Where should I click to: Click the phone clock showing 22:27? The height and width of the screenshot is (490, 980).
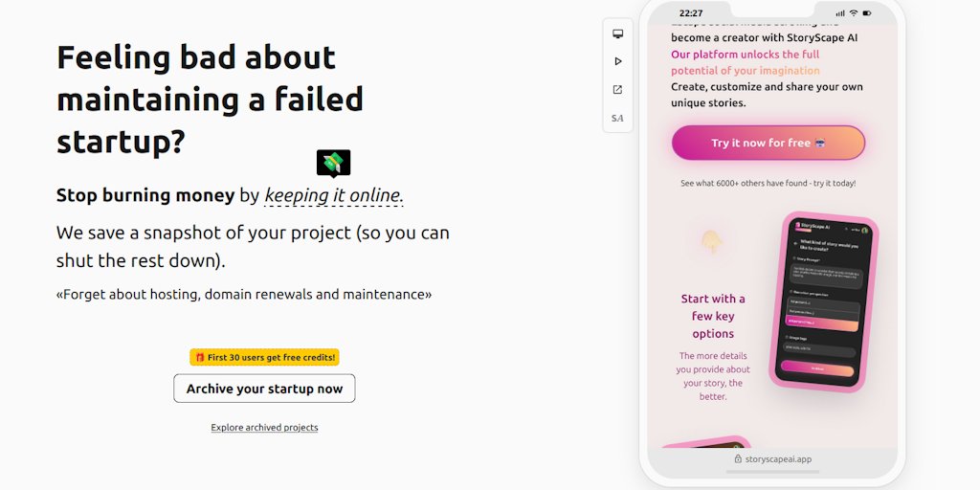(691, 13)
